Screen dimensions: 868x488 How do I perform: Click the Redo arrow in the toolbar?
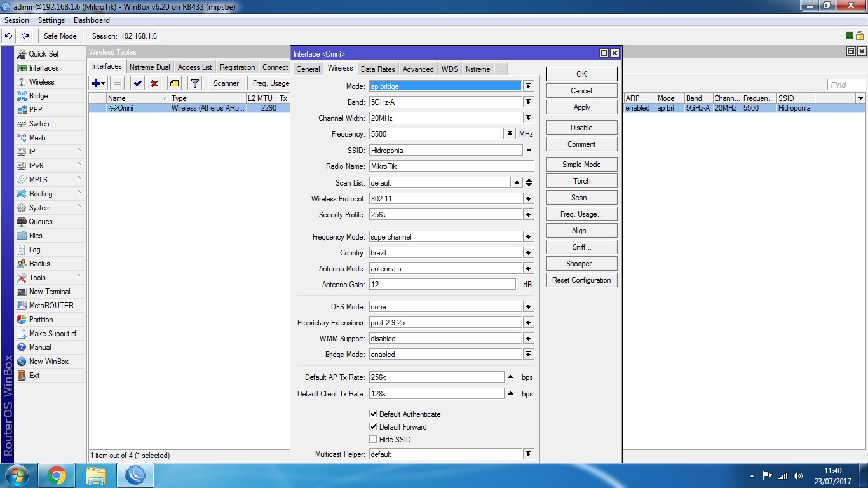(25, 36)
